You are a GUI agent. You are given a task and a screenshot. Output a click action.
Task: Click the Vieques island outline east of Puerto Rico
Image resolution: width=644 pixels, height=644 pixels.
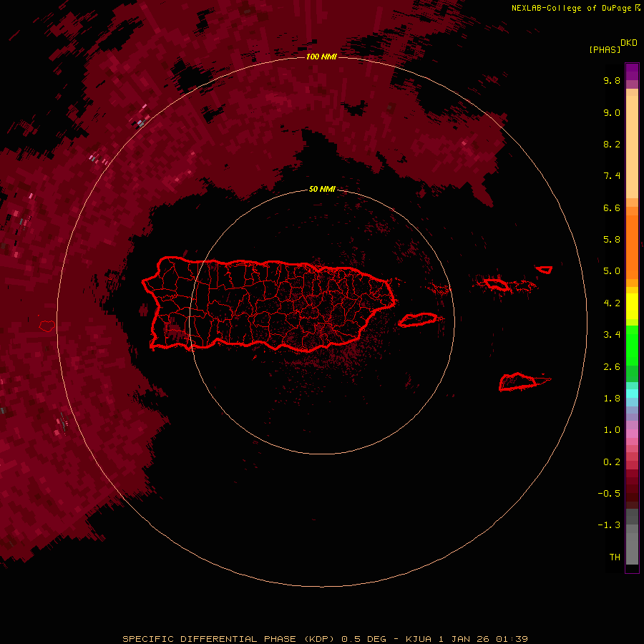click(x=418, y=320)
